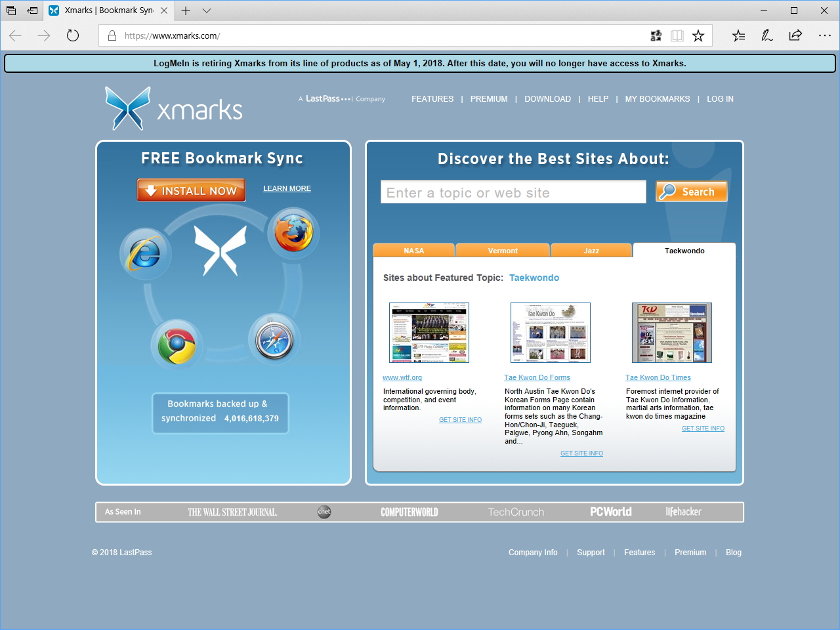Click the Xmarks butterfly logo
This screenshot has width=840, height=630.
pos(127,107)
